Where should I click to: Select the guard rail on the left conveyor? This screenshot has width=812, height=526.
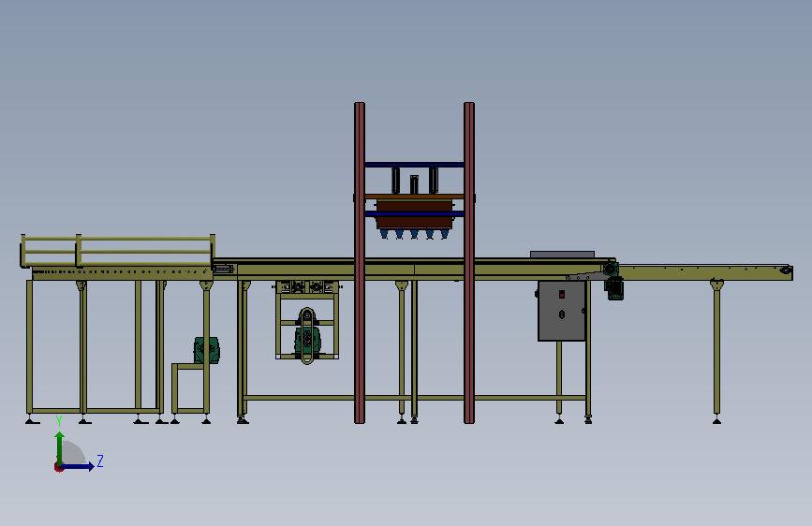(118, 251)
